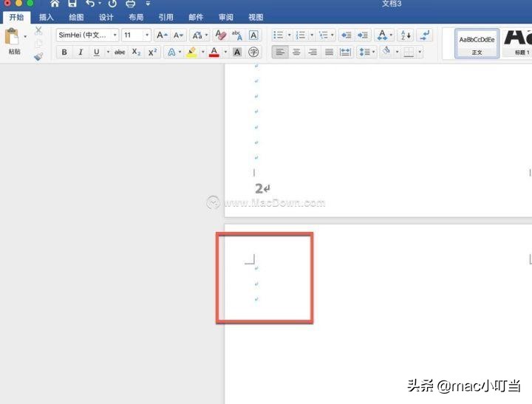
Task: Toggle Bold formatting
Action: coord(64,52)
